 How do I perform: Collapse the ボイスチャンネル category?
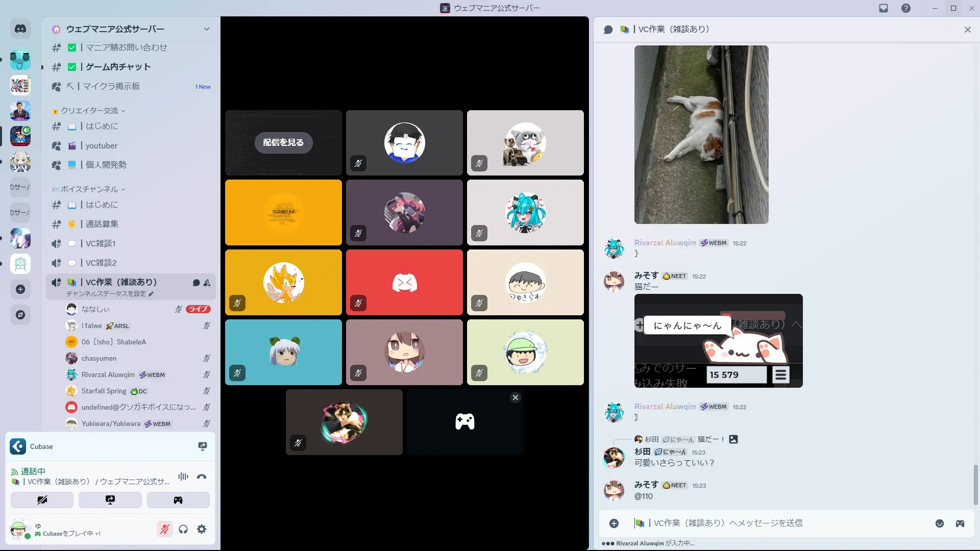89,189
